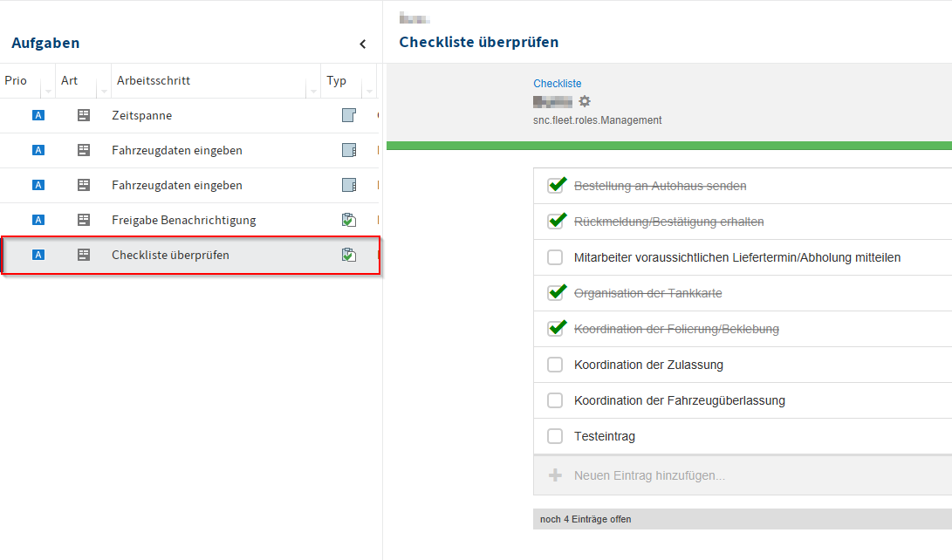Collapse the Aufgaben panel
Image resolution: width=952 pixels, height=560 pixels.
(x=363, y=44)
